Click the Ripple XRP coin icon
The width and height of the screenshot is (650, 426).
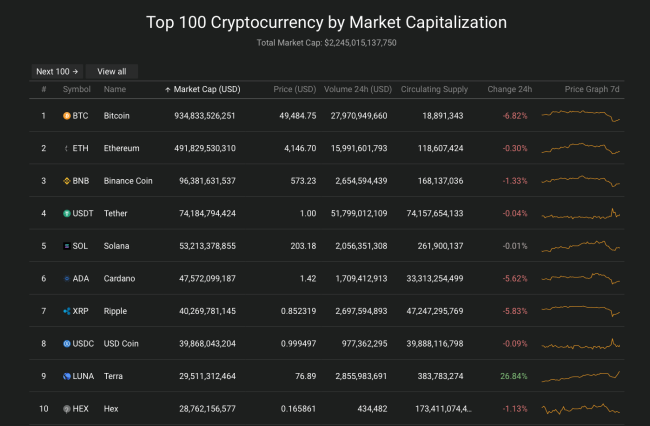pos(67,311)
